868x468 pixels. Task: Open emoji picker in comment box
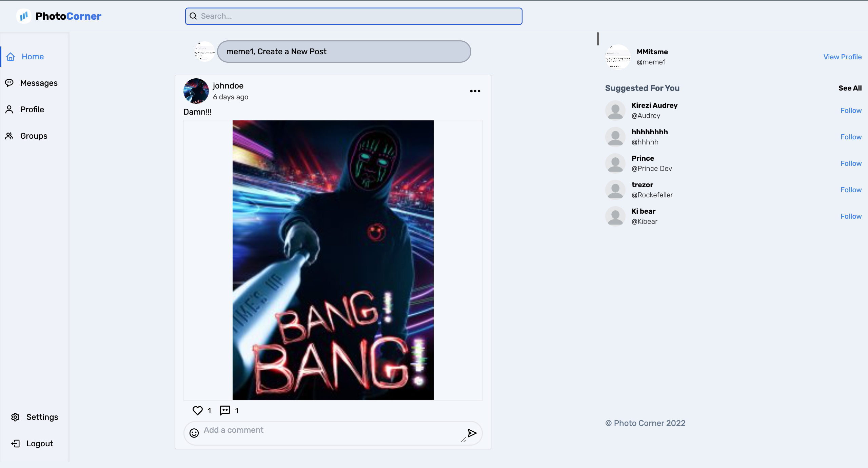coord(194,433)
